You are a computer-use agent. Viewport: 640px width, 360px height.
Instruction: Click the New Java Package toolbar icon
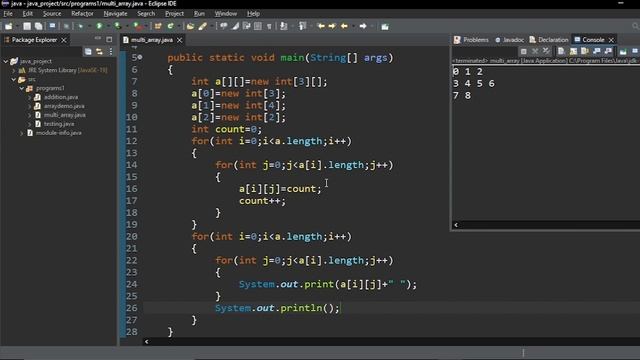click(x=158, y=26)
